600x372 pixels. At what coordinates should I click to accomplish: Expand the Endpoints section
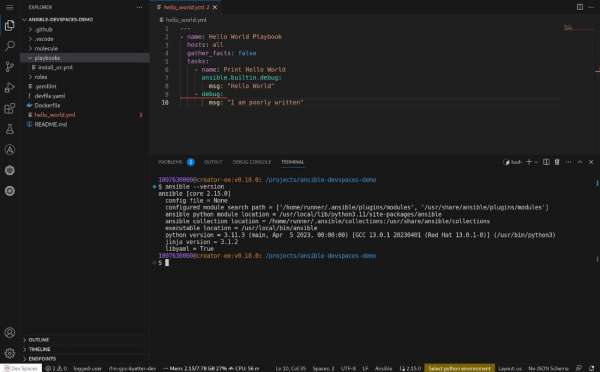42,359
